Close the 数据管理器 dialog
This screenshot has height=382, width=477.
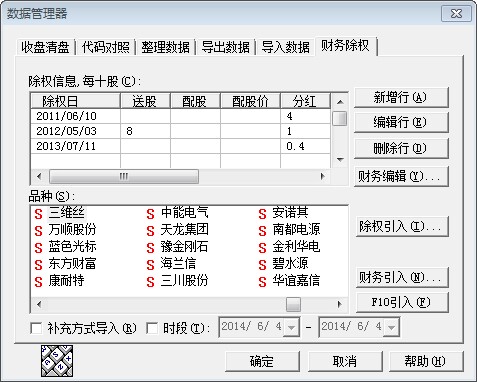click(456, 14)
